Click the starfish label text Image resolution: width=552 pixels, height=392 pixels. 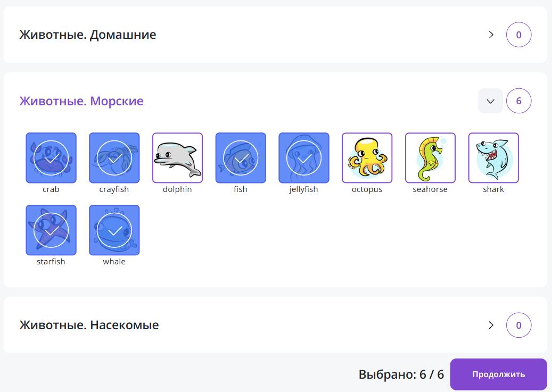coord(51,262)
